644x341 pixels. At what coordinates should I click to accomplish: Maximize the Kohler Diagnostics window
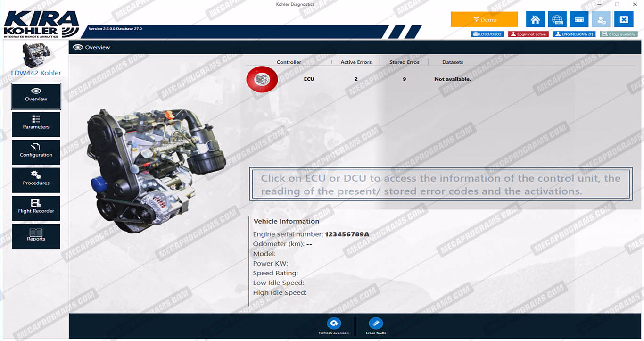pyautogui.click(x=617, y=4)
